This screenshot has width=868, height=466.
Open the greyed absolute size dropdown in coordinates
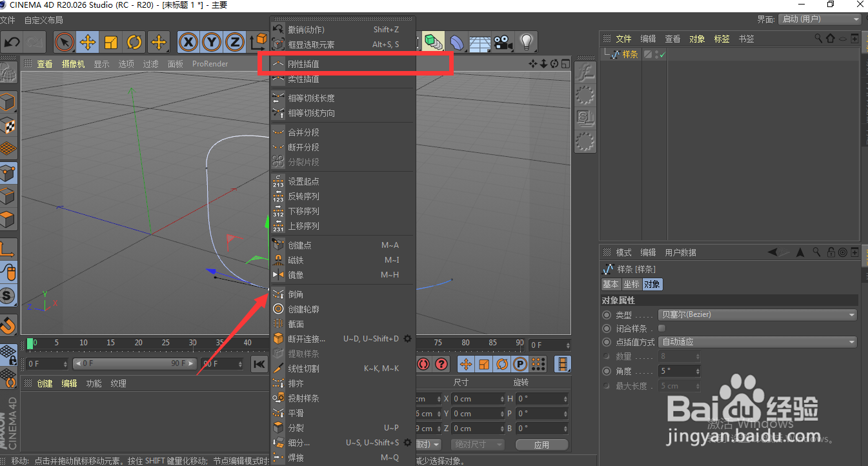pyautogui.click(x=478, y=444)
